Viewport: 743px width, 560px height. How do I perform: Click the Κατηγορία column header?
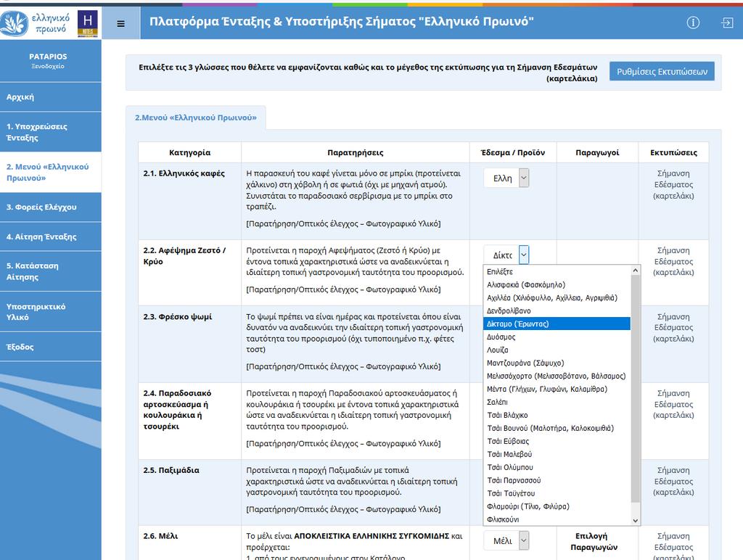pos(189,152)
